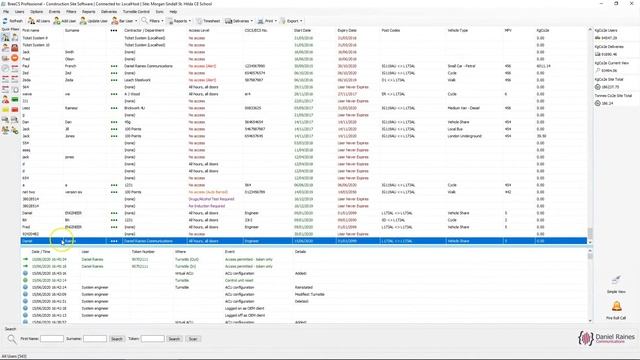Viewport: 640px width, 360px height.
Task: Click the KgCo2e Deliveries value
Action: (x=609, y=54)
